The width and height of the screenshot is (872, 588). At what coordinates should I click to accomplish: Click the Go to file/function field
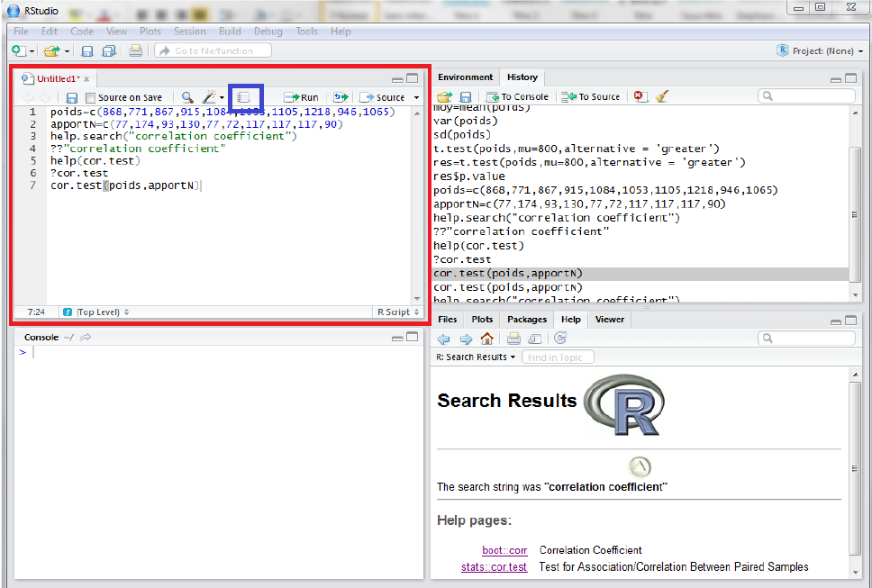click(x=213, y=50)
